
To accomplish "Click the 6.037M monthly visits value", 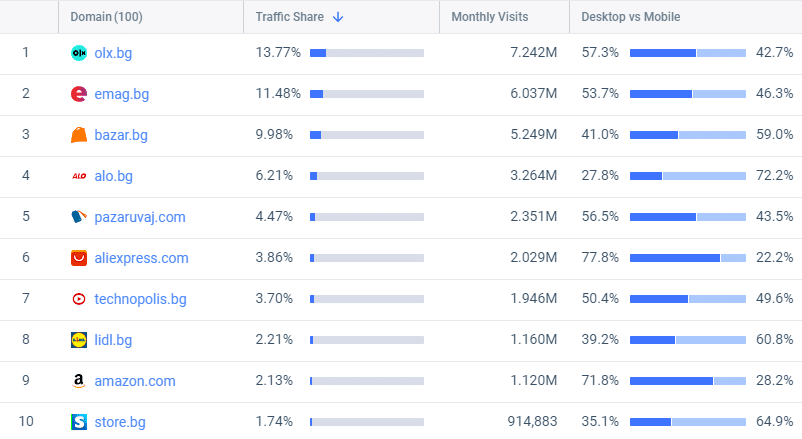I will (x=533, y=94).
